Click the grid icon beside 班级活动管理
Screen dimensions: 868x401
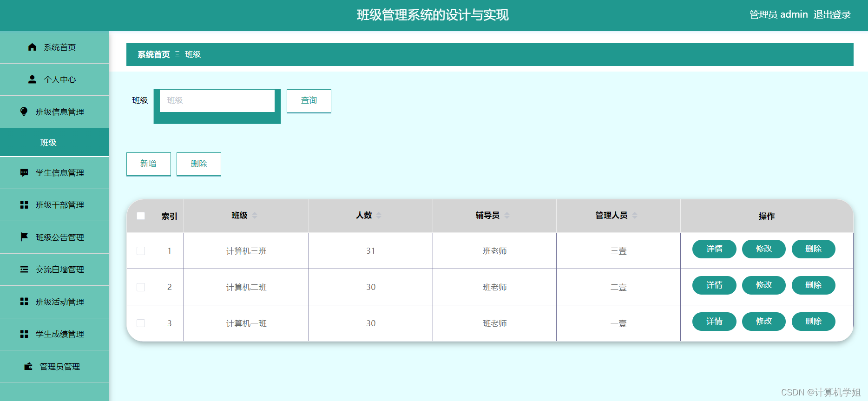[x=24, y=302]
